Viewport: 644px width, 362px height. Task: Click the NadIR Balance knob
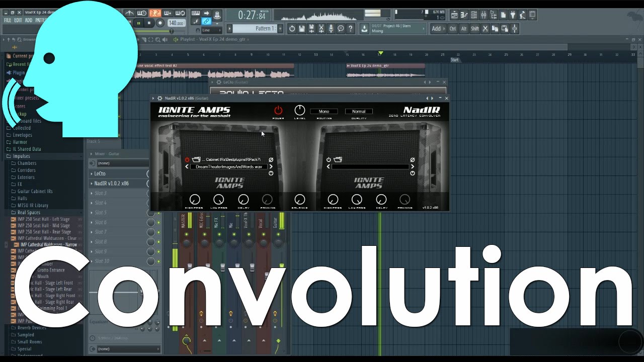pyautogui.click(x=299, y=200)
